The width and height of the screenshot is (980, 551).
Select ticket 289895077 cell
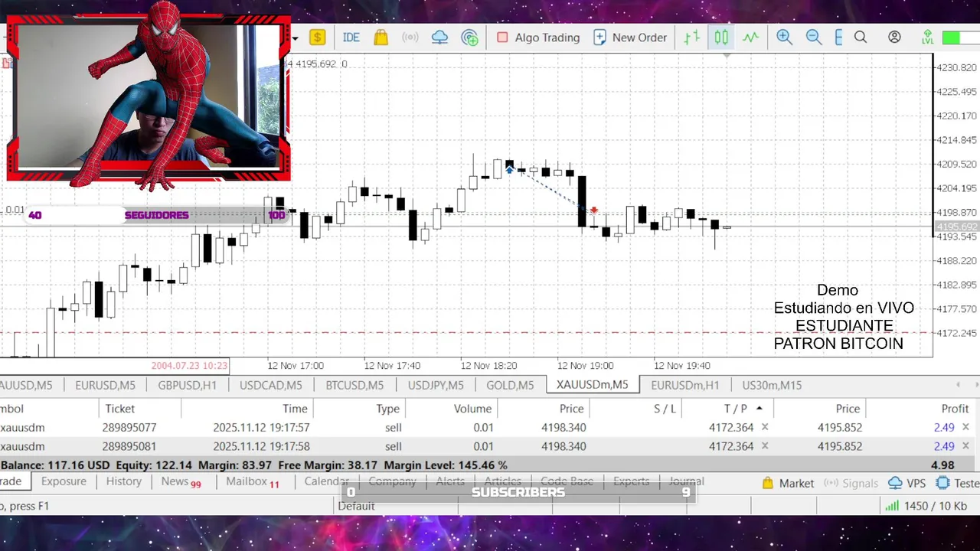(x=130, y=427)
